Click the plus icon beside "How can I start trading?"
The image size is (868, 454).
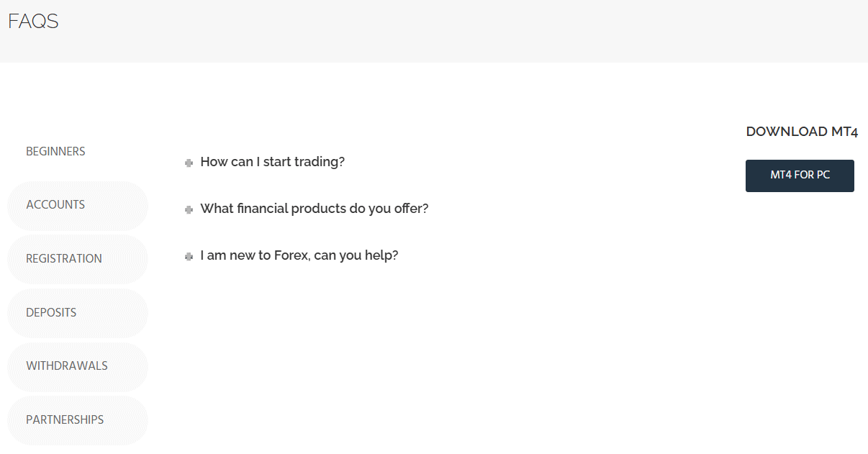click(x=189, y=163)
